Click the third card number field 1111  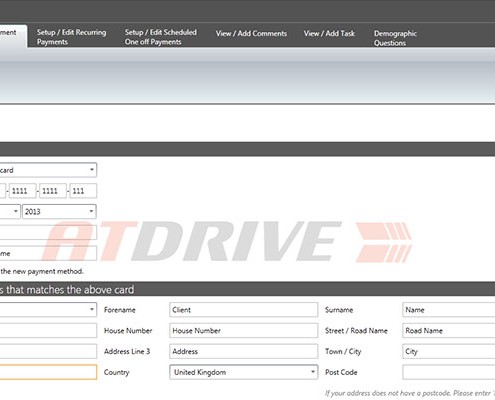point(53,191)
